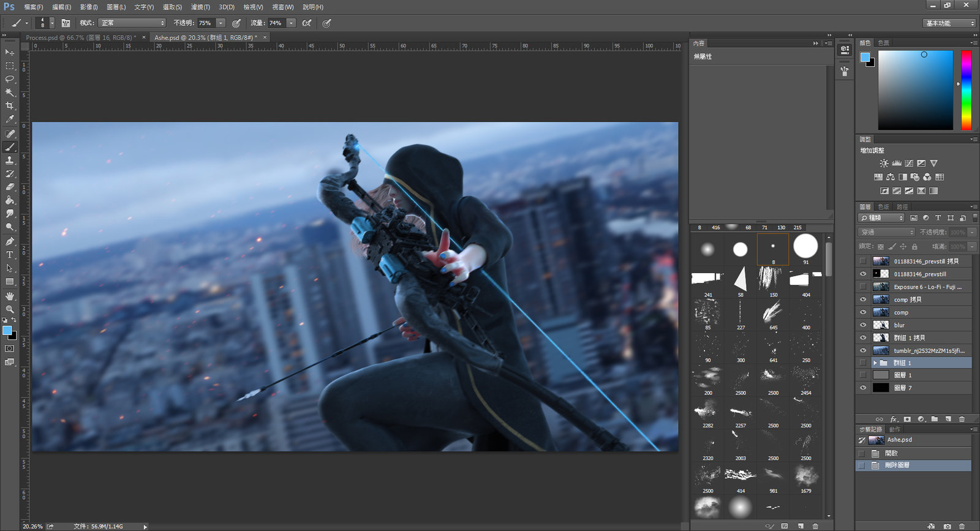Hide the tumblr_nj2532 layer
980x531 pixels.
(x=863, y=350)
